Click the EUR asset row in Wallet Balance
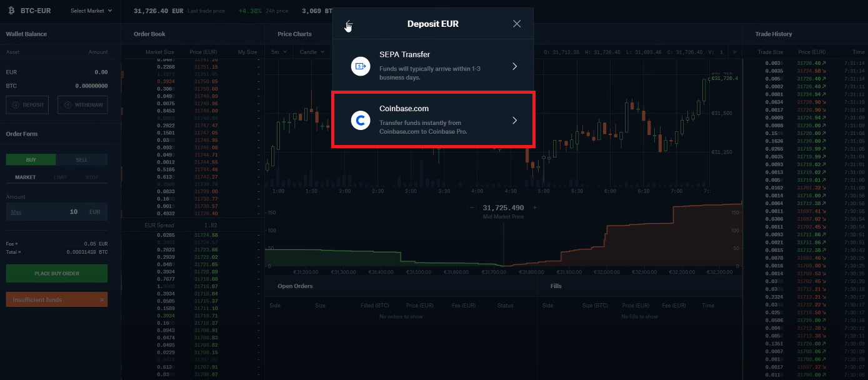The height and width of the screenshot is (380, 868). pos(57,72)
